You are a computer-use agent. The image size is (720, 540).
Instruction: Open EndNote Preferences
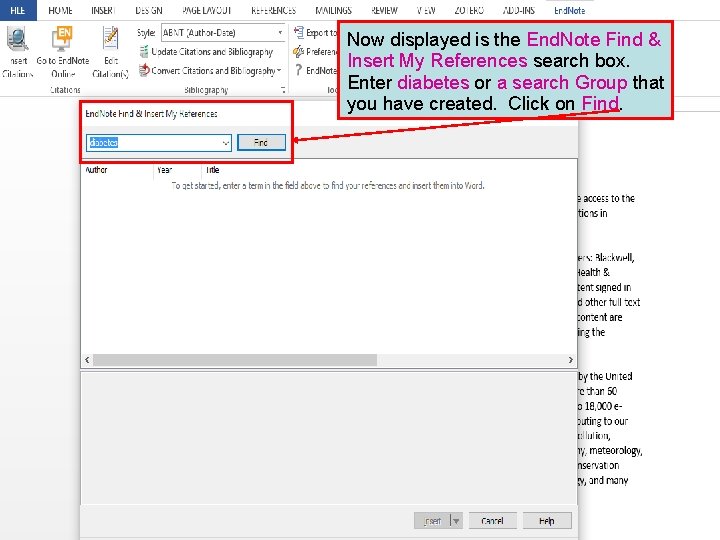[x=315, y=52]
